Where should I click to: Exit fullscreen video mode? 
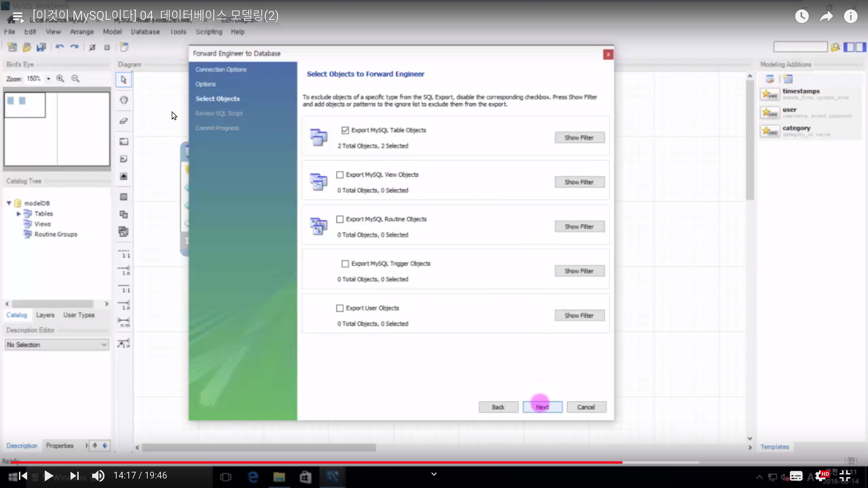point(845,476)
